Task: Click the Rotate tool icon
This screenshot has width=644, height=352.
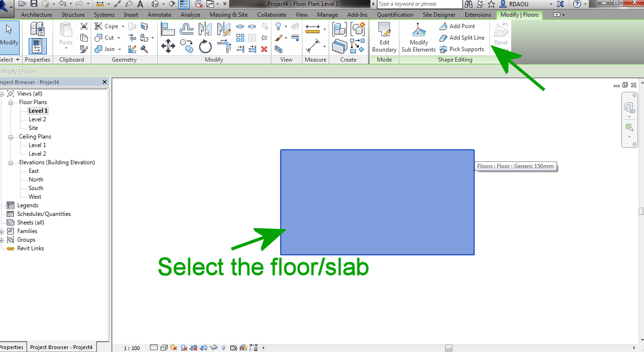Action: click(x=205, y=46)
